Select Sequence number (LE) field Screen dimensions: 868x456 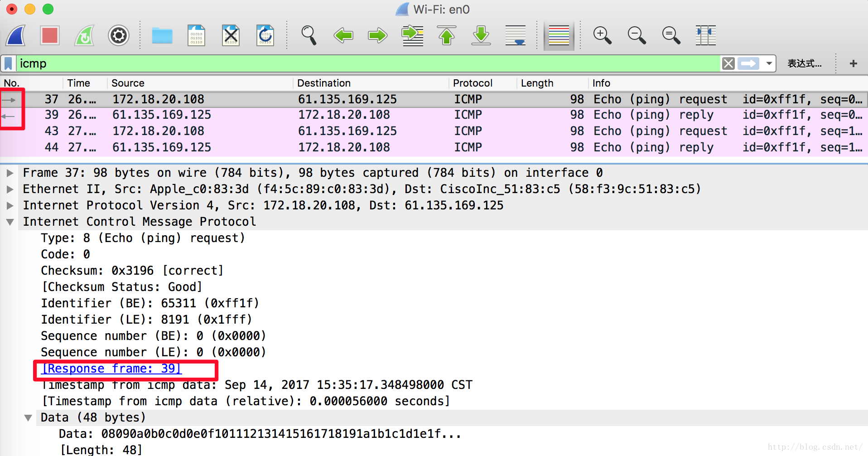click(x=153, y=352)
